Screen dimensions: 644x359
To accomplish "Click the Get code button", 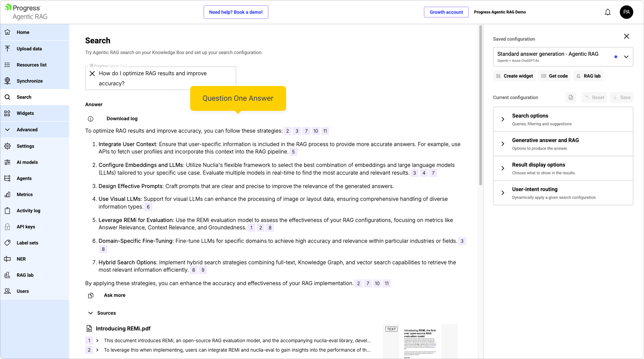I will pos(554,76).
